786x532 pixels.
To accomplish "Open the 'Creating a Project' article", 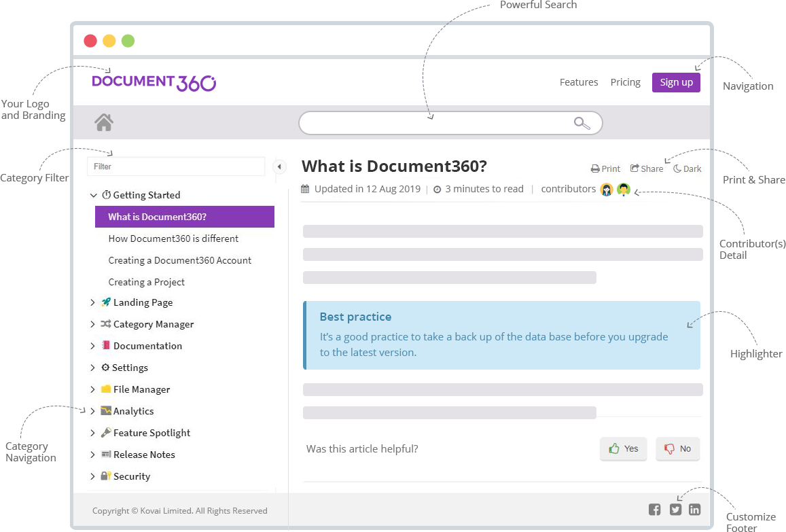I will pos(146,281).
